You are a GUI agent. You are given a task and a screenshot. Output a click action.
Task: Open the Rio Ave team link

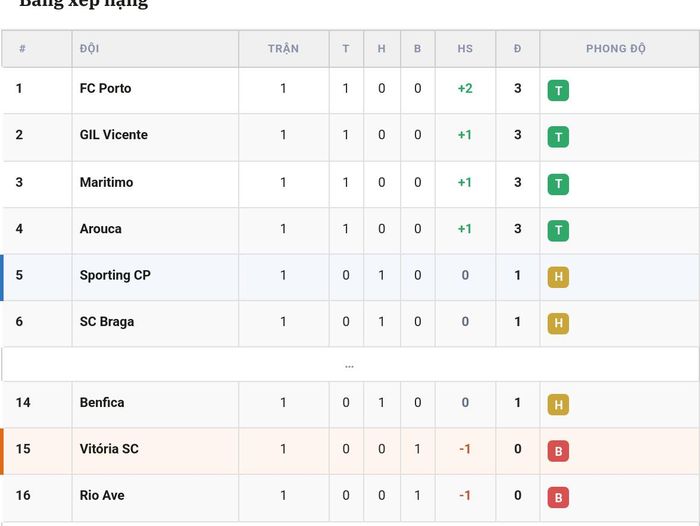point(102,495)
